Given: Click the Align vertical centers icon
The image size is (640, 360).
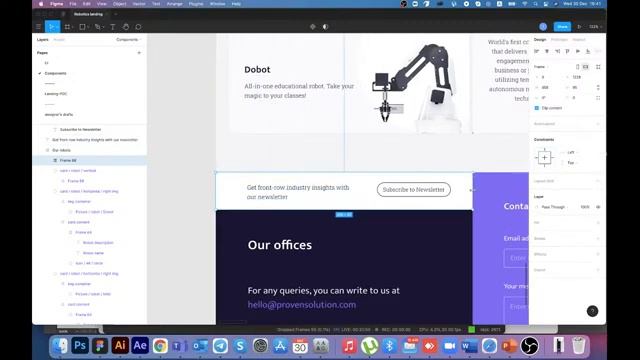Looking at the screenshot, I should pyautogui.click(x=578, y=51).
